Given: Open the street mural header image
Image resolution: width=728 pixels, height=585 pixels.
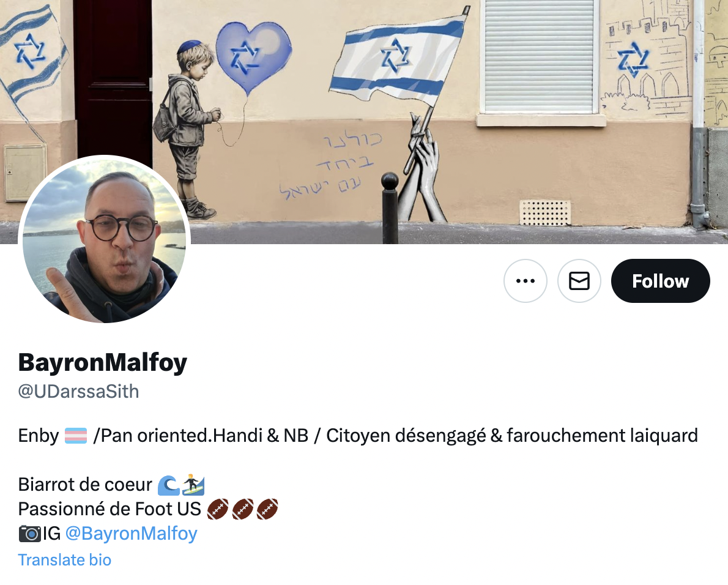Looking at the screenshot, I should pyautogui.click(x=364, y=122).
